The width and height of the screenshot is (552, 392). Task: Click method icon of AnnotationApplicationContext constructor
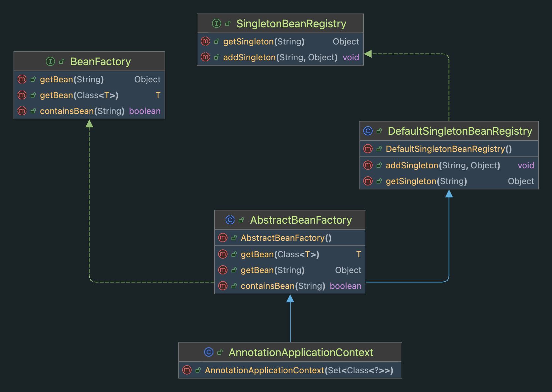pos(187,370)
